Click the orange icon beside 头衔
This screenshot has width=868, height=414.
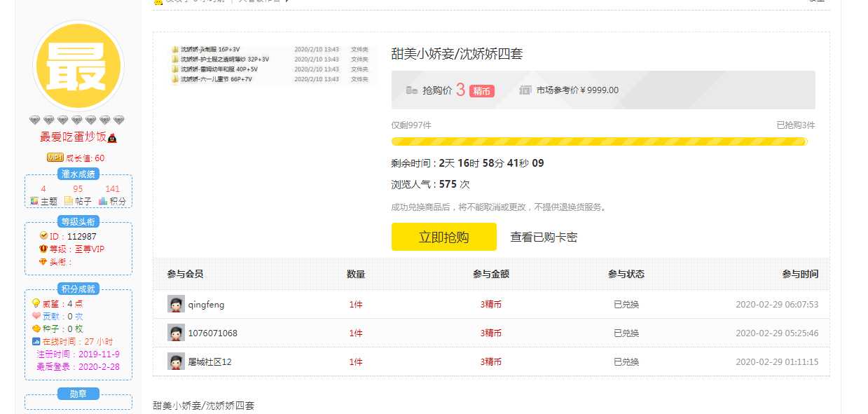(43, 261)
